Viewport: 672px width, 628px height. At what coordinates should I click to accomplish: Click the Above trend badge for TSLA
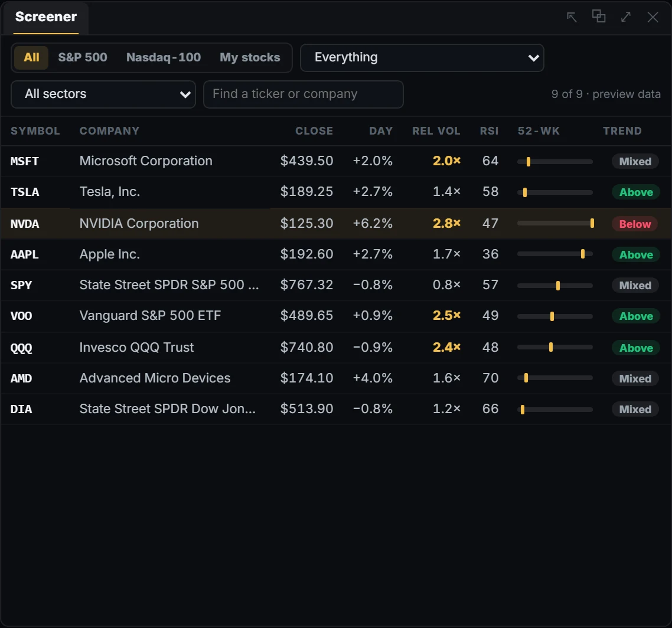click(x=636, y=192)
